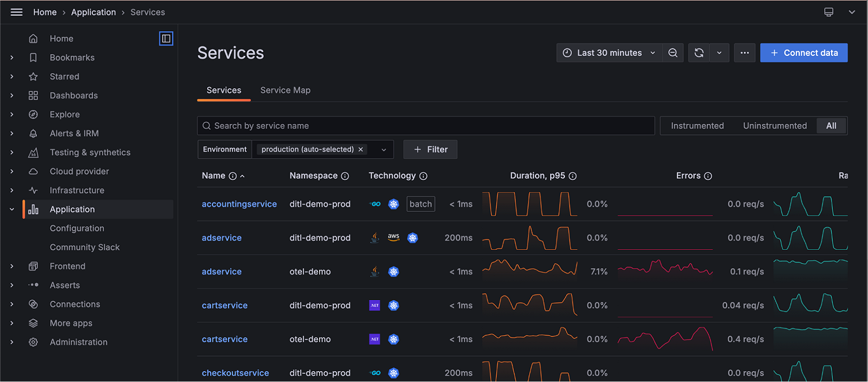Viewport: 868px width, 382px height.
Task: Click the refresh icon
Action: coord(699,53)
